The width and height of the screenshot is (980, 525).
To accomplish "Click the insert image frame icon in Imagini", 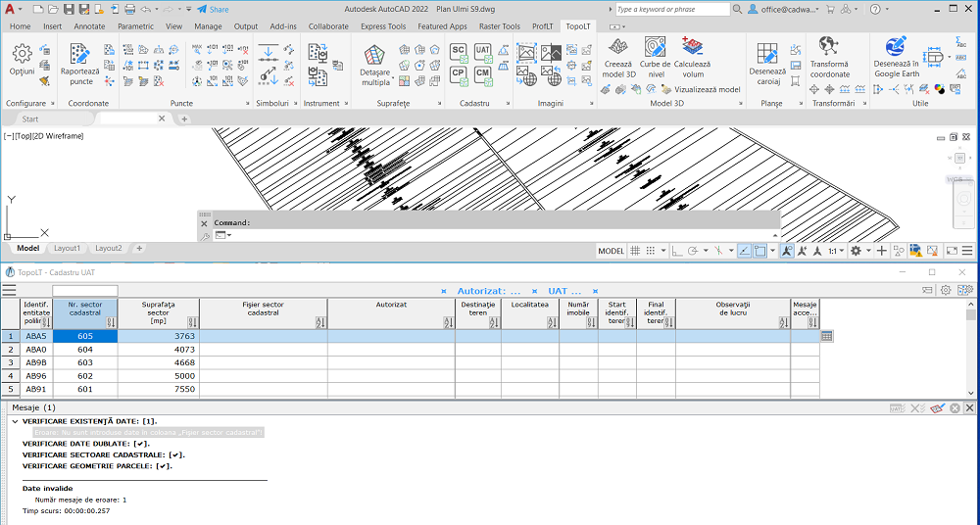I will click(526, 52).
